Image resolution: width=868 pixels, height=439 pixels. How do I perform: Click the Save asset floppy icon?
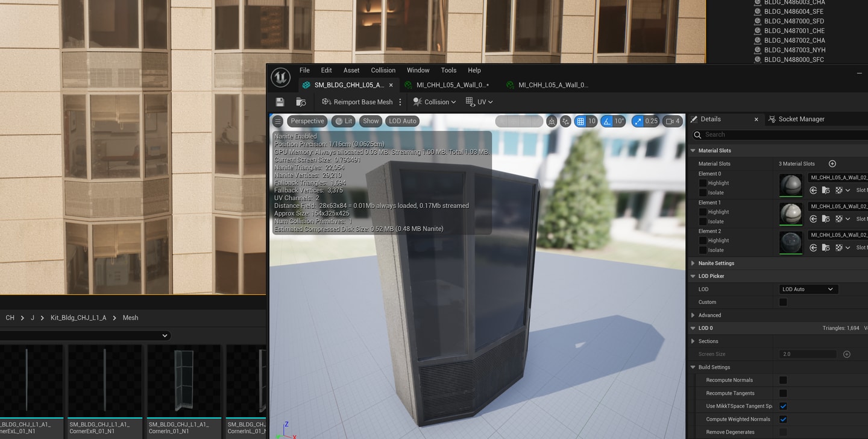(280, 102)
